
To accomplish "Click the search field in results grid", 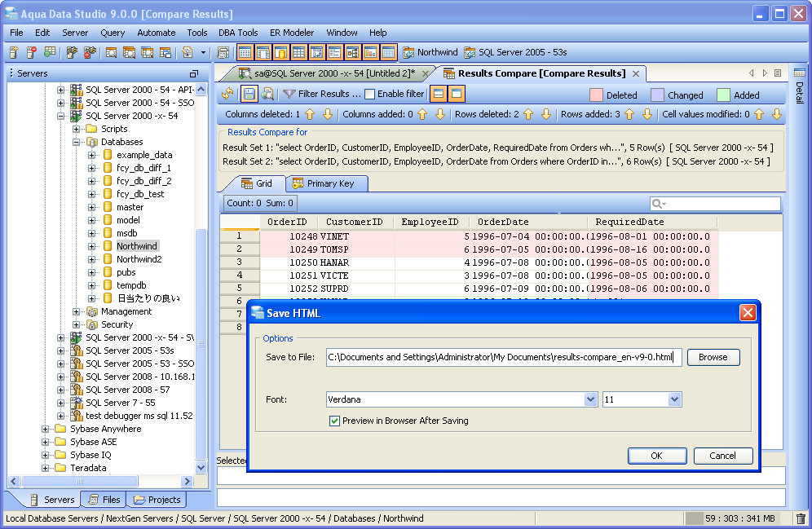I will [715, 204].
